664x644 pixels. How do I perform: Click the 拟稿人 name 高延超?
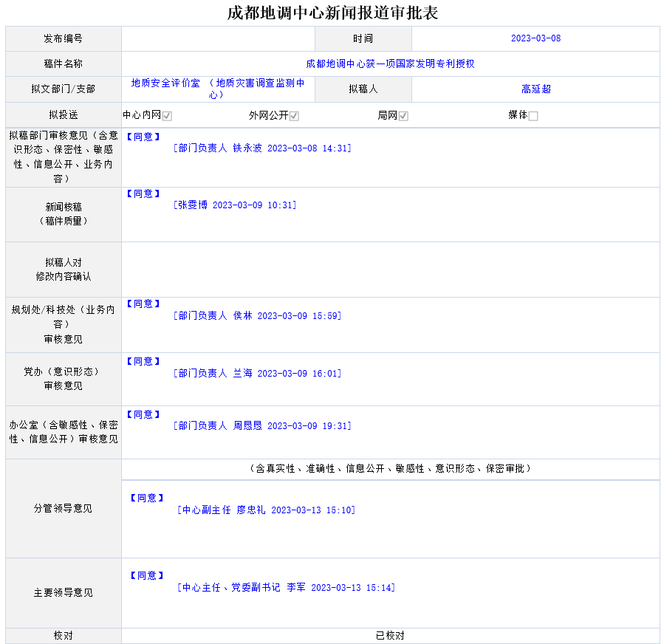[x=535, y=89]
